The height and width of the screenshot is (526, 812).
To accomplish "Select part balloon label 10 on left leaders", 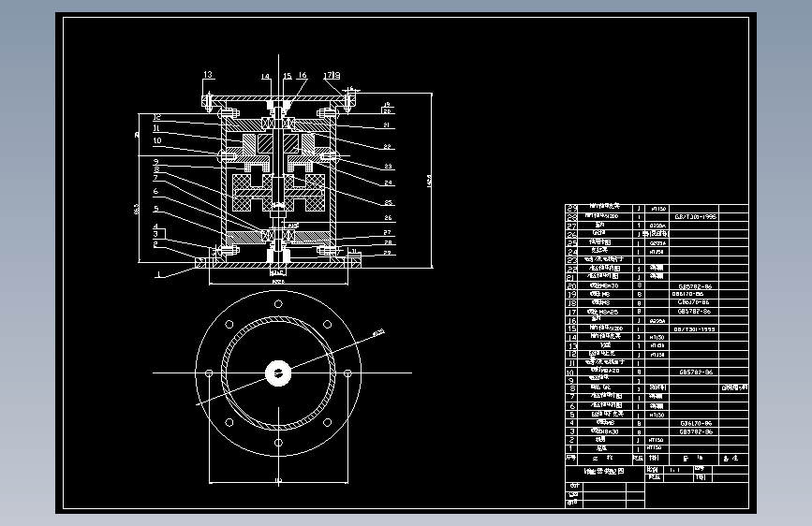I will point(157,140).
